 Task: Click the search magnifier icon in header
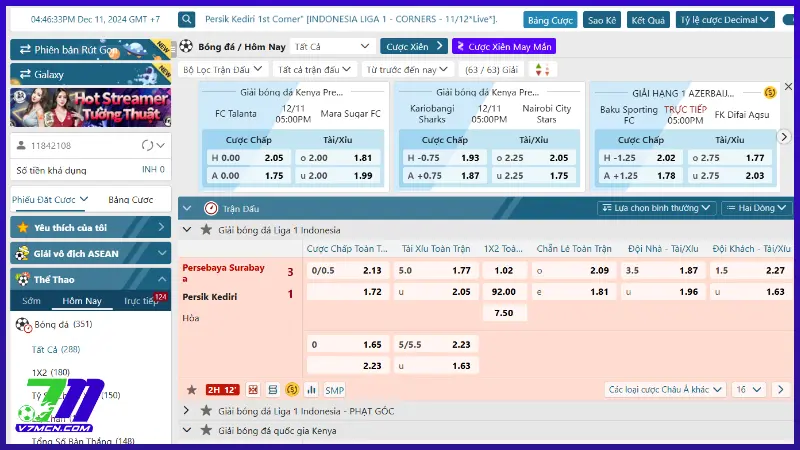[x=187, y=19]
